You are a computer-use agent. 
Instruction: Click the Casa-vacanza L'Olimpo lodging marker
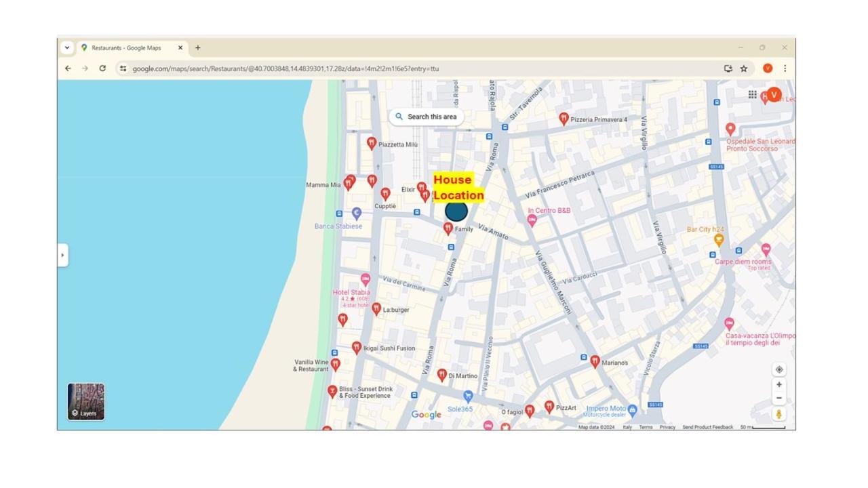click(x=729, y=324)
